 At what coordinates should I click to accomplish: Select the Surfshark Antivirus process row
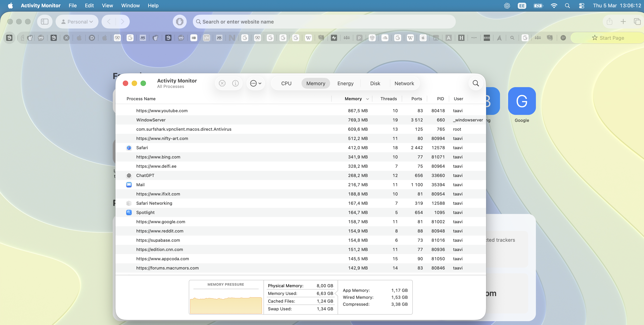[301, 129]
